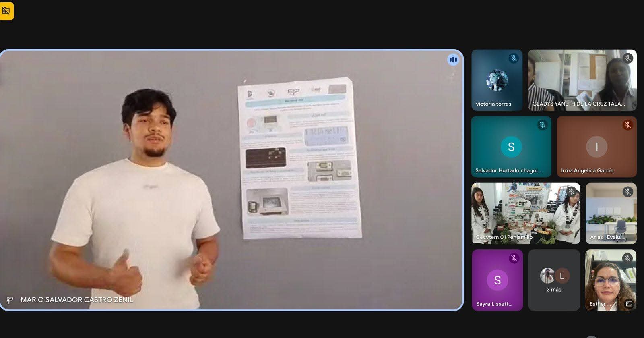Screen dimensions: 644x338
Task: Click the red muted mic on Irma Angelica
Action: tap(627, 125)
